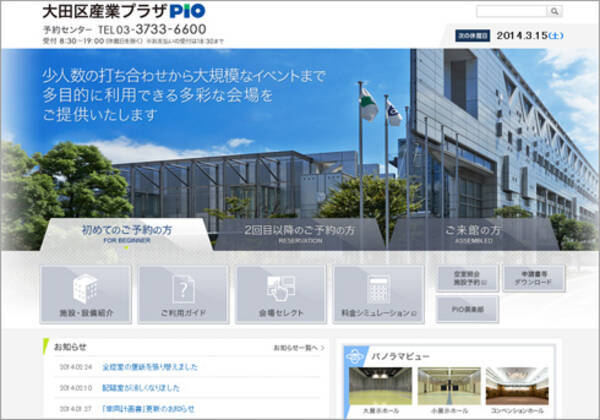Click the PIO logo in the header
Screen dimensions: 600x420
click(188, 11)
